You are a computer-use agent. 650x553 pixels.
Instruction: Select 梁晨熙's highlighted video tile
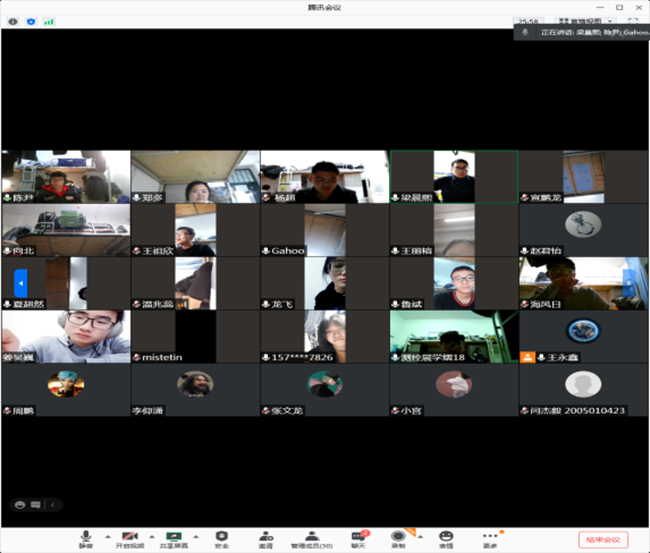click(x=454, y=177)
